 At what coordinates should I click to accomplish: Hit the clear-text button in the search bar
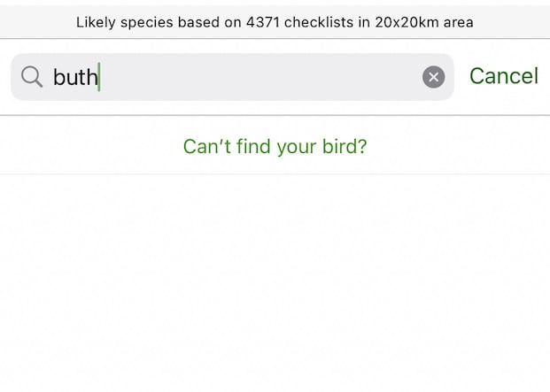(x=433, y=77)
